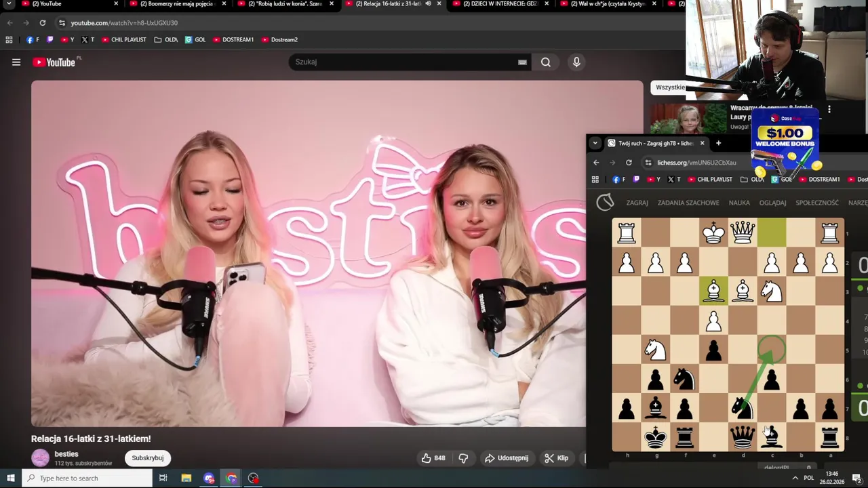Viewport: 868px width, 488px height.
Task: Open the NAUKA menu on lichess
Action: pos(739,203)
